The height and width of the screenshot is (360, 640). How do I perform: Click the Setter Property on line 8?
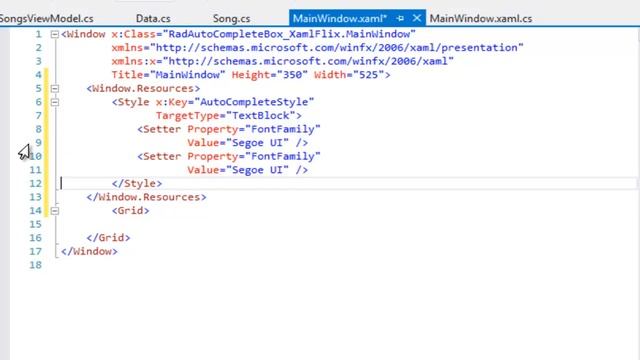click(229, 129)
